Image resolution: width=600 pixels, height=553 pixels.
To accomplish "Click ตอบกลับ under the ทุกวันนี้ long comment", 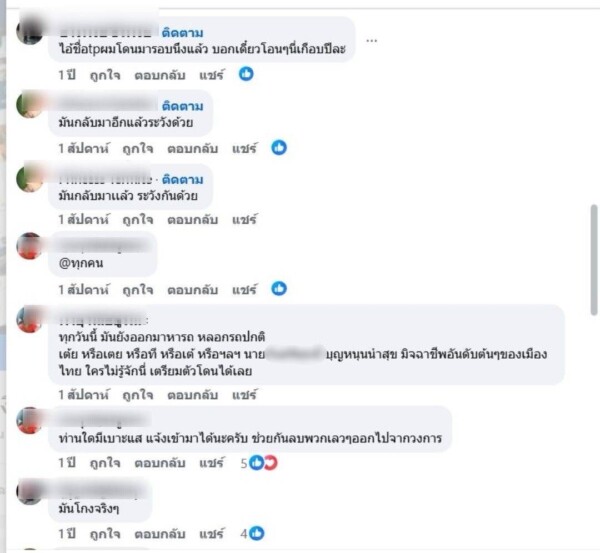I will click(x=192, y=395).
